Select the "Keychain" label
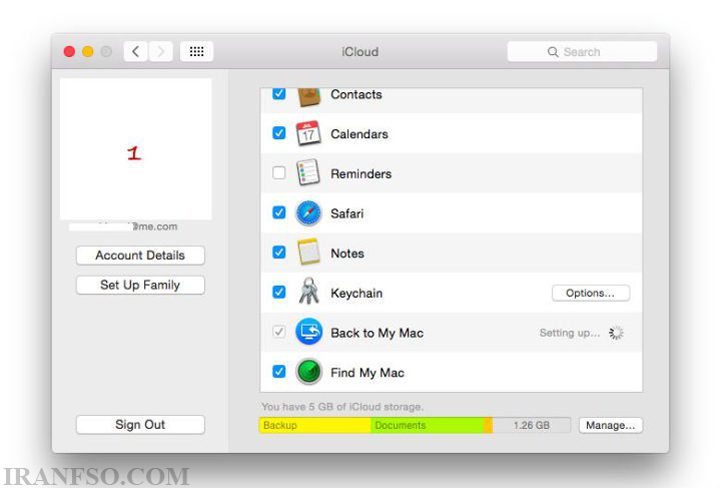The width and height of the screenshot is (720, 488). coord(356,293)
